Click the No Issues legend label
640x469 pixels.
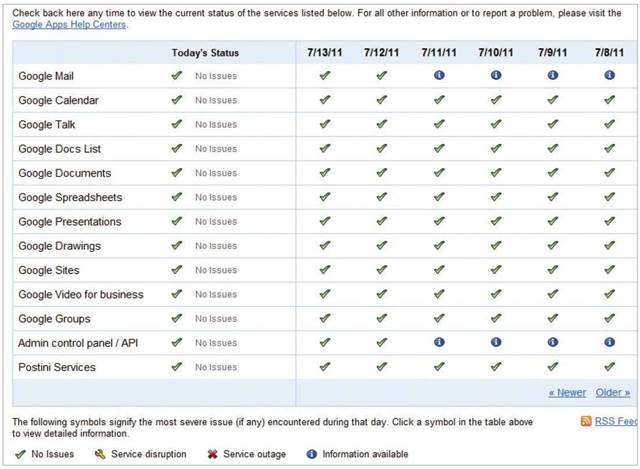(x=53, y=454)
